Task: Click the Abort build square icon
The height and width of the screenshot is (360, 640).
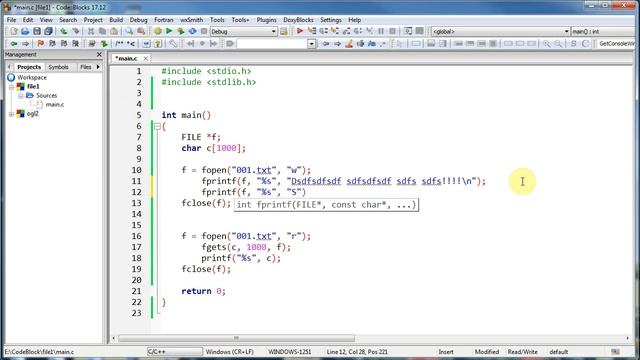Action: [204, 31]
